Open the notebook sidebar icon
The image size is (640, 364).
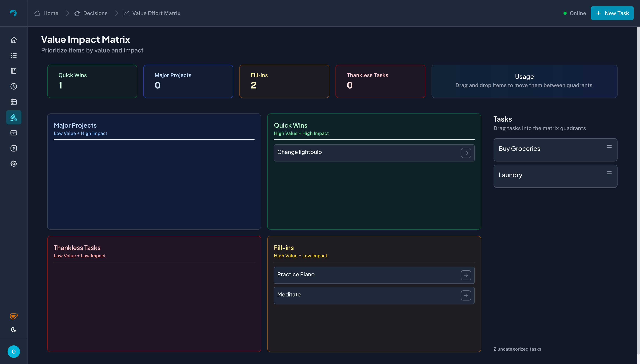(14, 71)
